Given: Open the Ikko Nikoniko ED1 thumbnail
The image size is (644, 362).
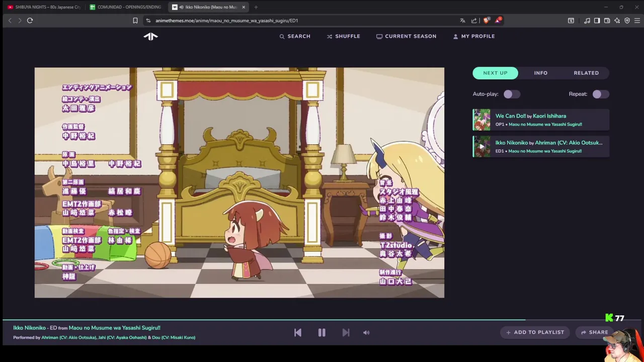Looking at the screenshot, I should pos(481,147).
